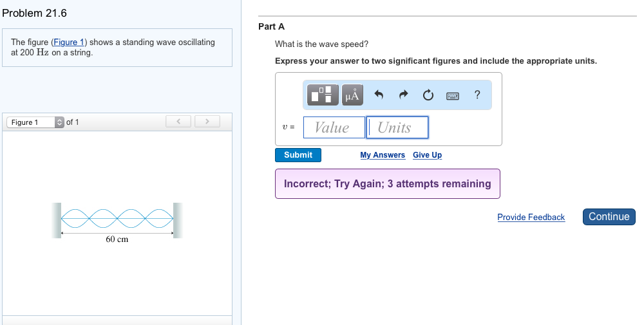This screenshot has height=325, width=644.
Task: Click the Incorrect Try Again message box
Action: pyautogui.click(x=388, y=183)
